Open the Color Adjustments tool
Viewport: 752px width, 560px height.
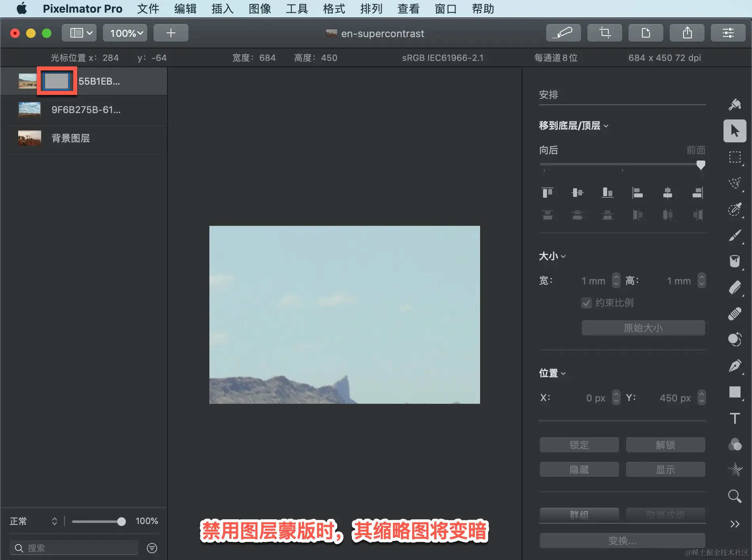[735, 444]
